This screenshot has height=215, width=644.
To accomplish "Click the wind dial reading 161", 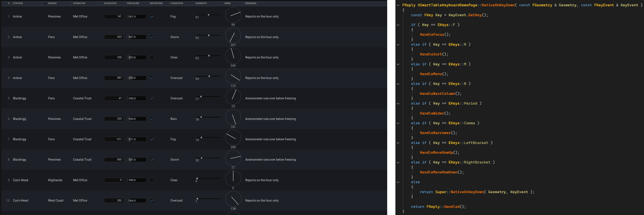I will click(233, 117).
